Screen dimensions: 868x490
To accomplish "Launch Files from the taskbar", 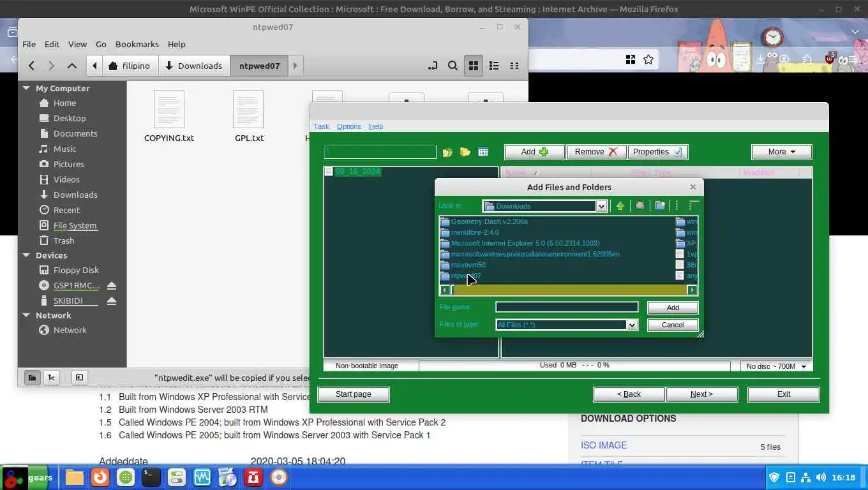I will tap(74, 477).
